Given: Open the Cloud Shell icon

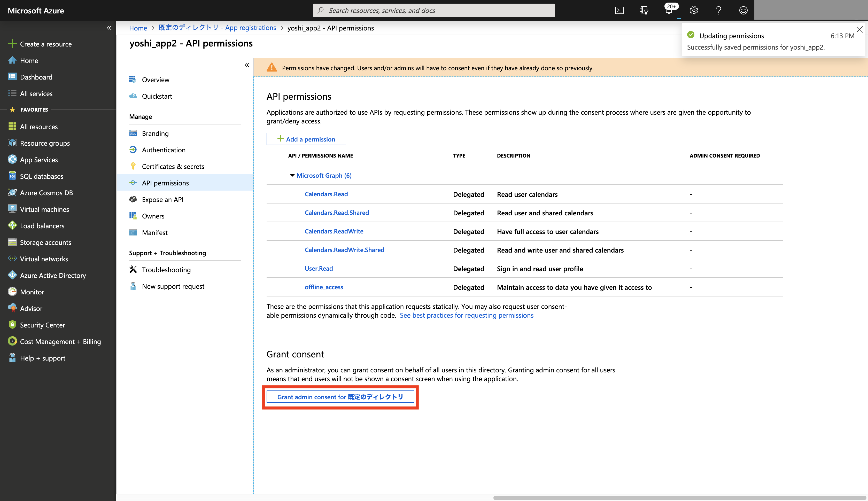Looking at the screenshot, I should click(619, 10).
